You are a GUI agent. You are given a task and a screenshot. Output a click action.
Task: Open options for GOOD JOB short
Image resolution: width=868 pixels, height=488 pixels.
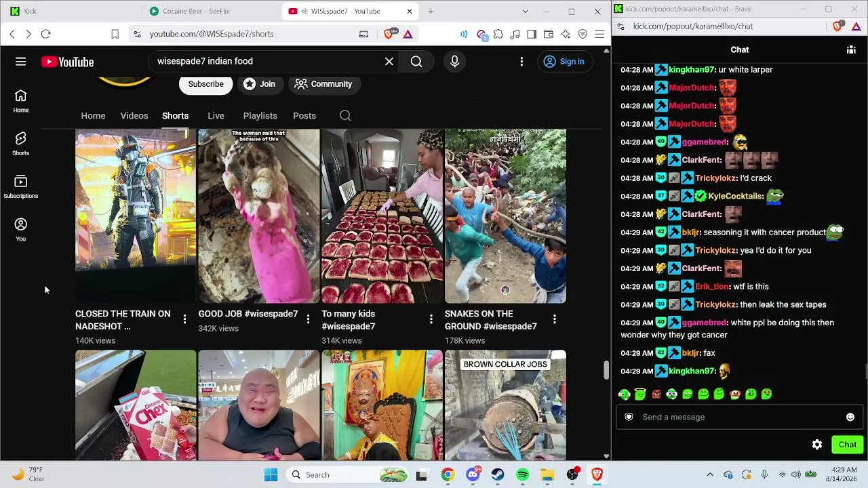pyautogui.click(x=308, y=319)
